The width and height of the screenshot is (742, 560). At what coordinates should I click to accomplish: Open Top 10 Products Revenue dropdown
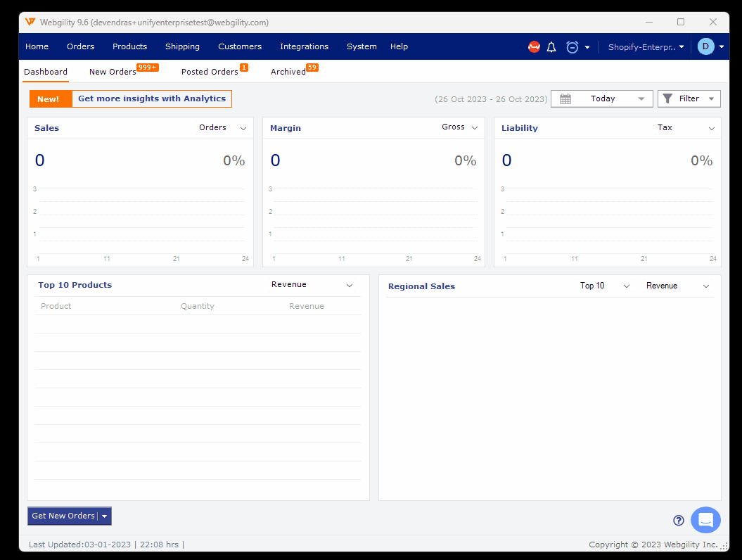point(312,284)
